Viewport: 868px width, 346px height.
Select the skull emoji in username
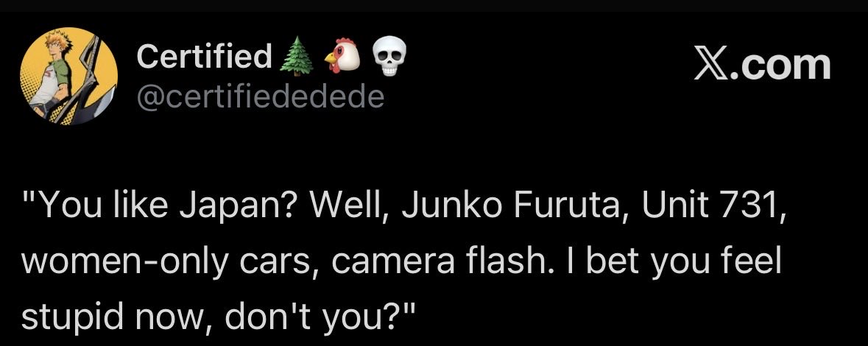coord(389,57)
